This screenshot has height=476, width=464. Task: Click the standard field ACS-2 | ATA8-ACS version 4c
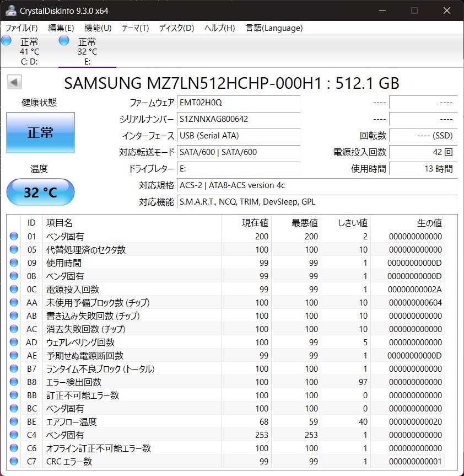point(317,185)
